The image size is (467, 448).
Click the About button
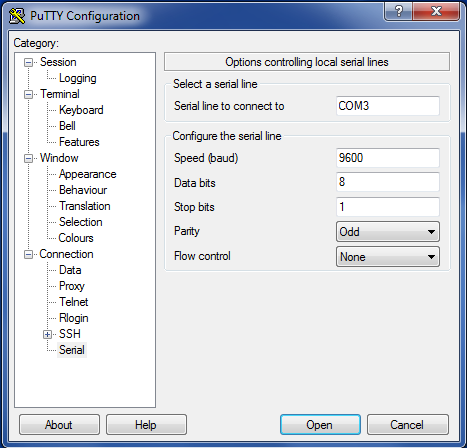pyautogui.click(x=59, y=425)
